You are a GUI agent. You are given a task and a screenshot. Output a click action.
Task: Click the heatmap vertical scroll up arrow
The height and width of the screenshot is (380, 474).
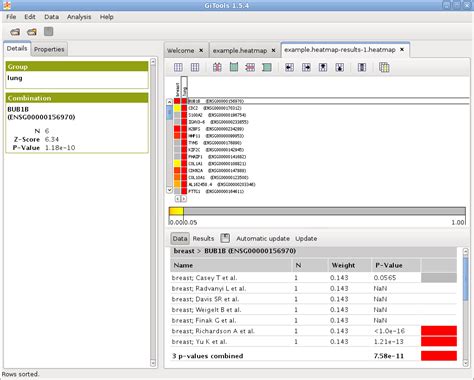[x=169, y=101]
